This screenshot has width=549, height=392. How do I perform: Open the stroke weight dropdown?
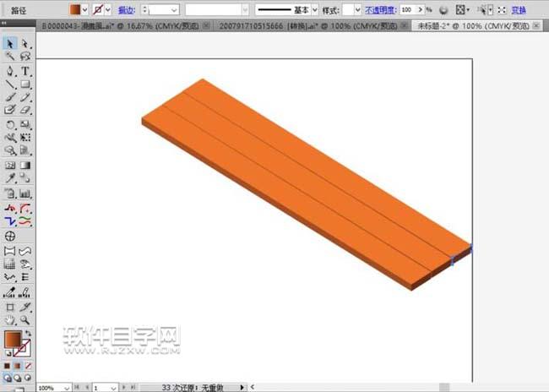pos(174,10)
